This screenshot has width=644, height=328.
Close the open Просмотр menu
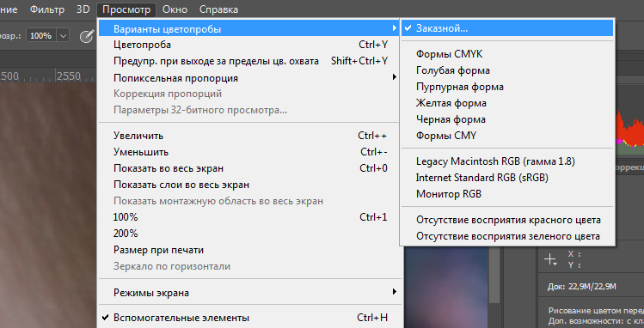[126, 9]
